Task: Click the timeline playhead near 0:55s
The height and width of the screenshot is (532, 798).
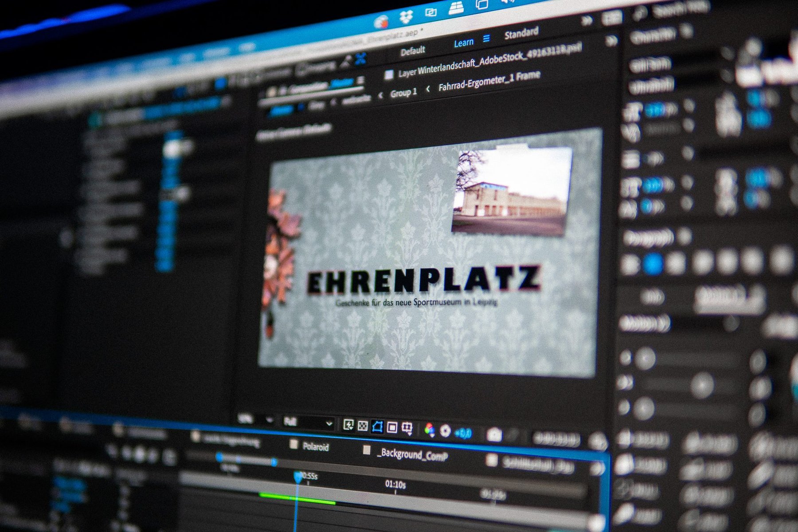Action: click(x=298, y=477)
